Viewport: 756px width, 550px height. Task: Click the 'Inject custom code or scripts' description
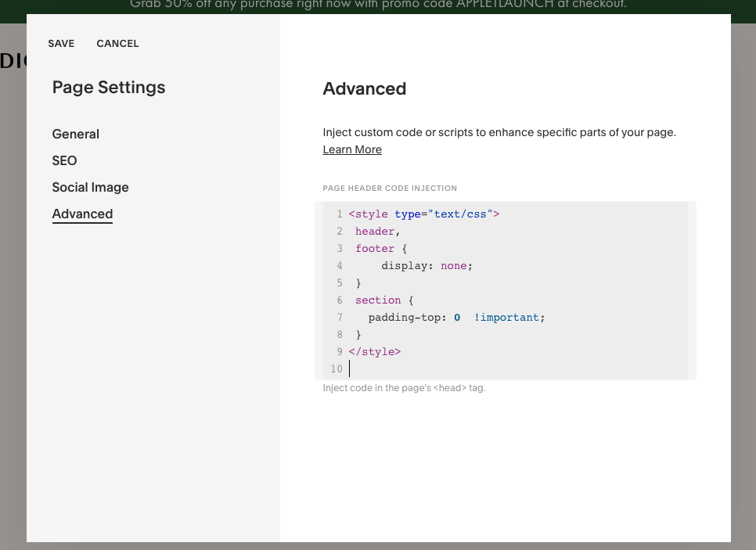(499, 132)
